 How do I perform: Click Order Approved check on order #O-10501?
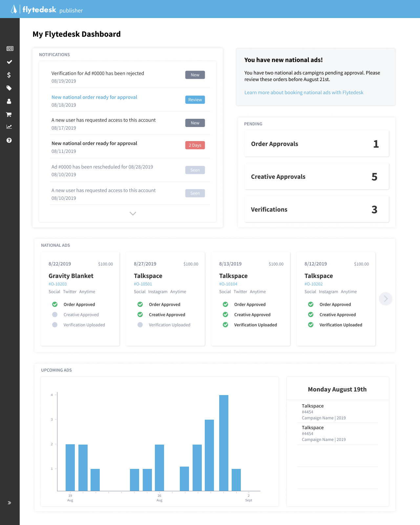pos(140,304)
